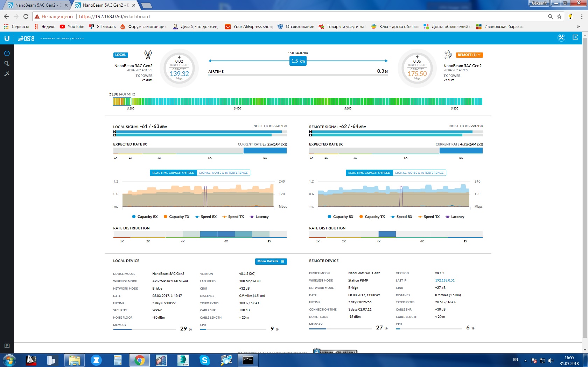Screen dimensions: 588x370
Task: Open the settings gear sidebar icon
Action: [7, 63]
